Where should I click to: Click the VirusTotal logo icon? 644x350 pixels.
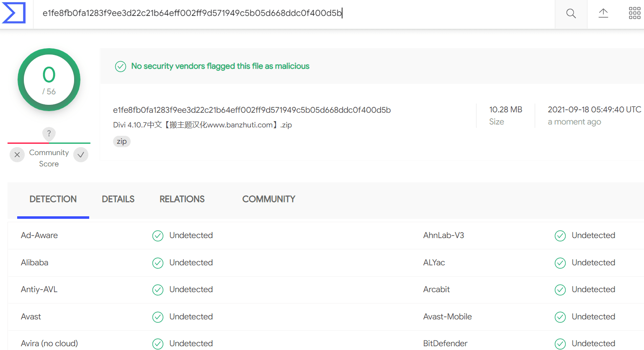point(14,13)
